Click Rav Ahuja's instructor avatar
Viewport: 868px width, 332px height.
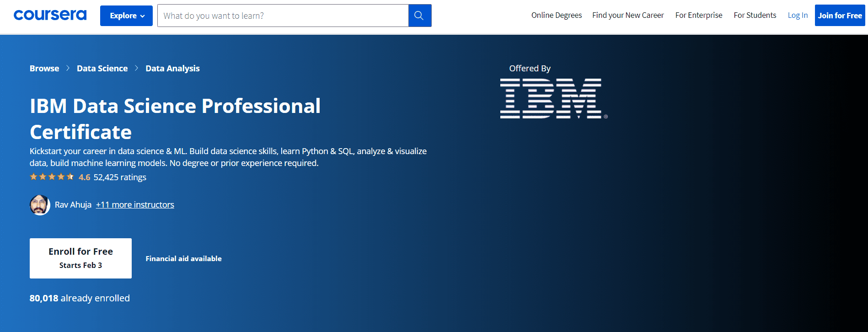(x=40, y=205)
